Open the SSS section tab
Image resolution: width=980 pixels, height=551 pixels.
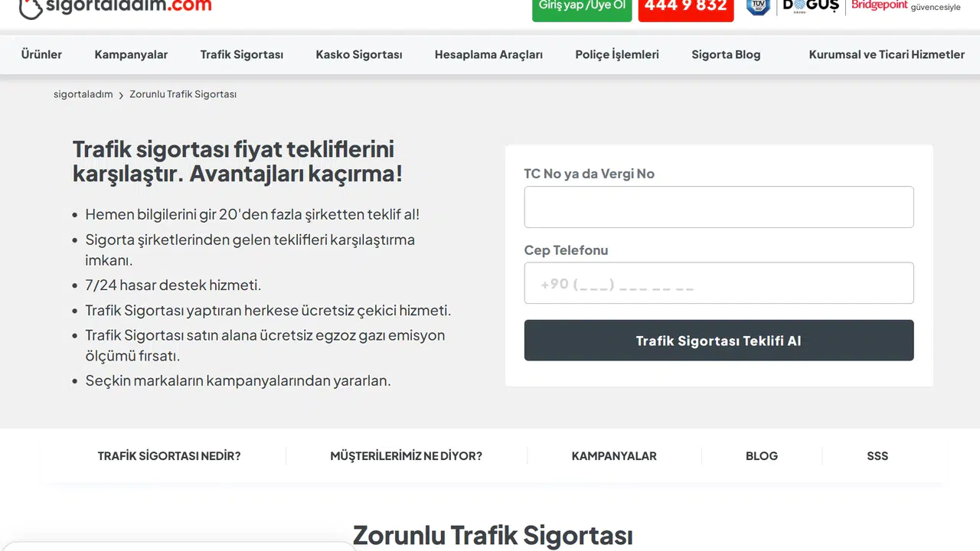[877, 455]
